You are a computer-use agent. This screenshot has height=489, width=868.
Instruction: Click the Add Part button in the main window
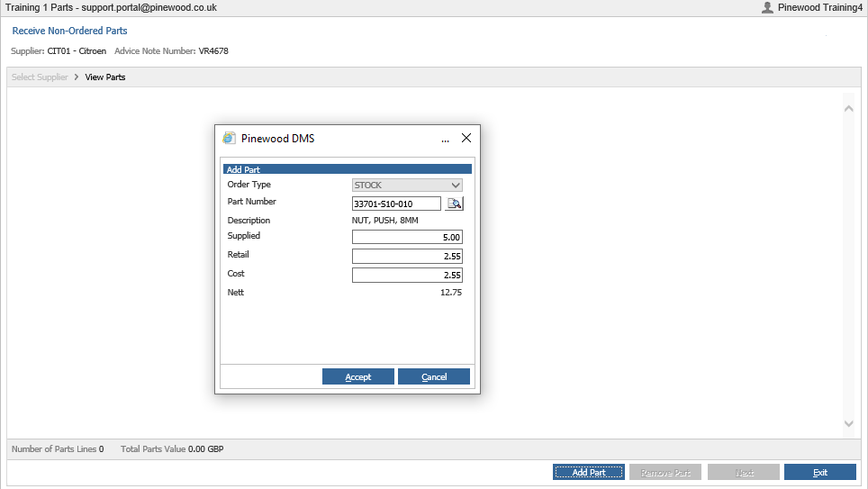(589, 472)
